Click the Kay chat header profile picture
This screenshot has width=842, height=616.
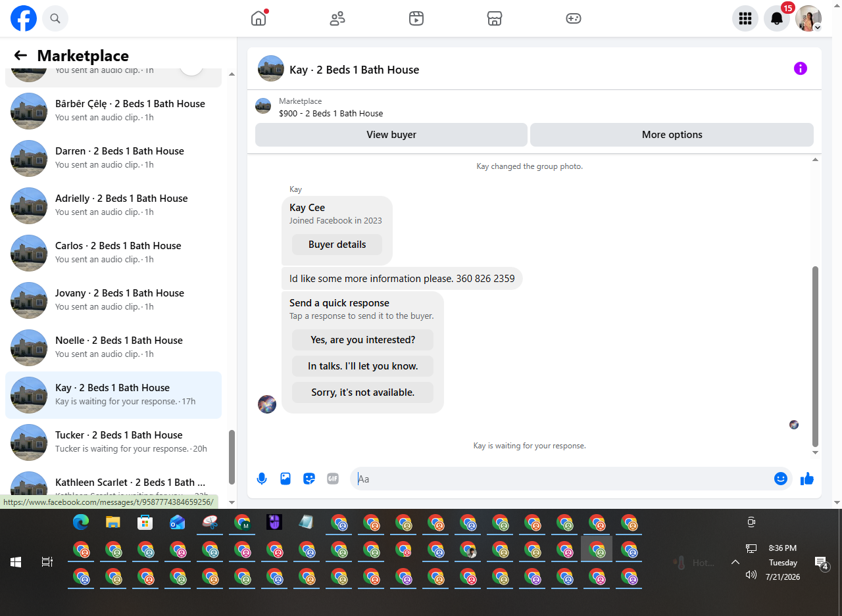pyautogui.click(x=271, y=68)
